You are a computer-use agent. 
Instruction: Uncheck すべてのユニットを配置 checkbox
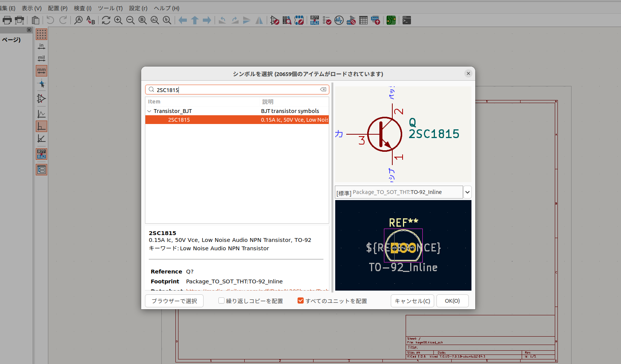coord(301,301)
